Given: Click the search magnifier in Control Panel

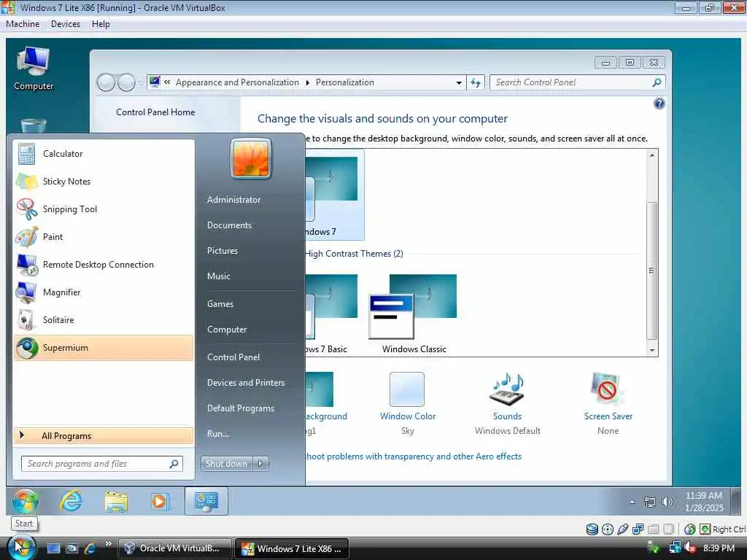Looking at the screenshot, I should tap(657, 82).
